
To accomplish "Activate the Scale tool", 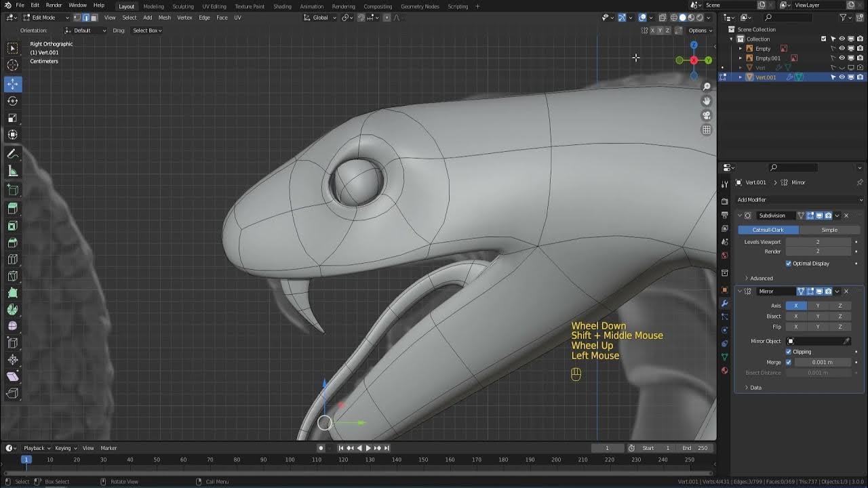I will 13,118.
